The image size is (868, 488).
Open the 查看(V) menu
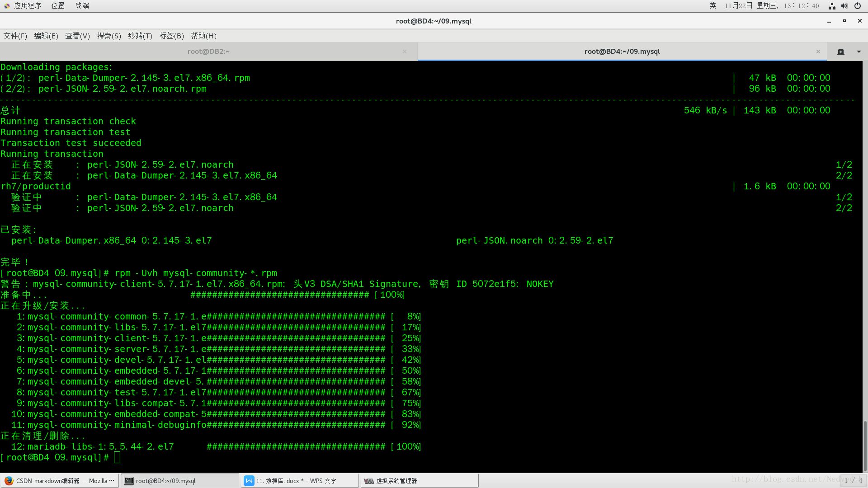[x=77, y=36]
